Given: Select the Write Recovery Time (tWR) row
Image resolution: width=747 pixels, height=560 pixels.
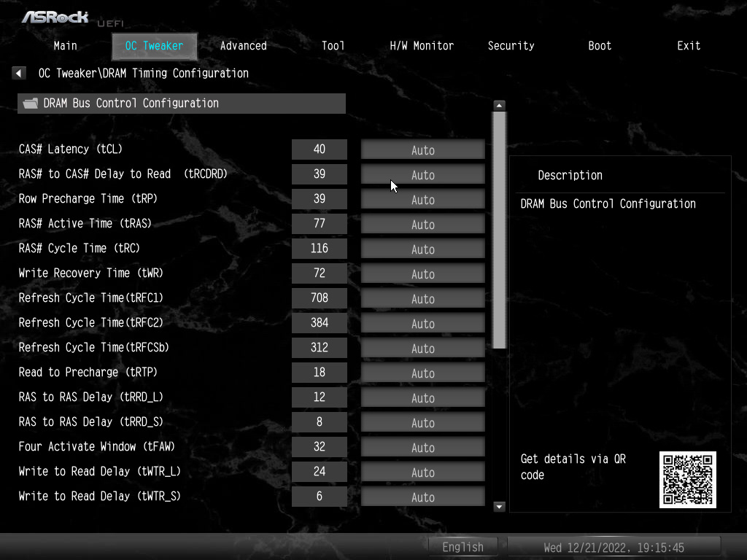Looking at the screenshot, I should tap(91, 273).
